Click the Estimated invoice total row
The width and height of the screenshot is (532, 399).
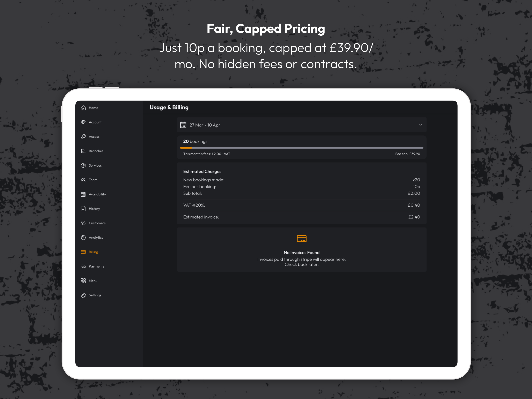tap(302, 217)
